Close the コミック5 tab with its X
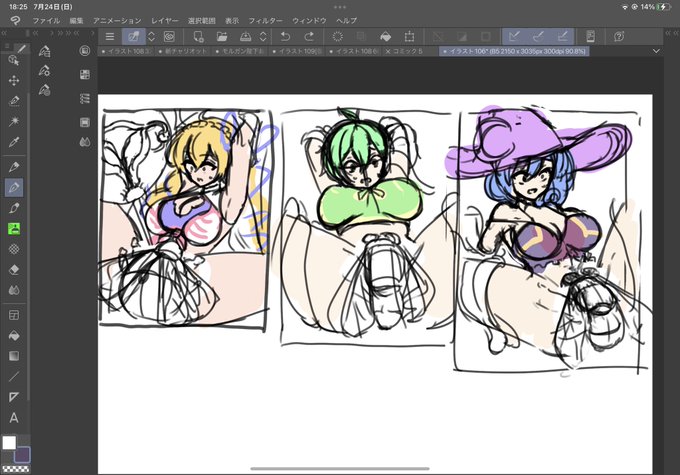The height and width of the screenshot is (475, 680). point(388,51)
